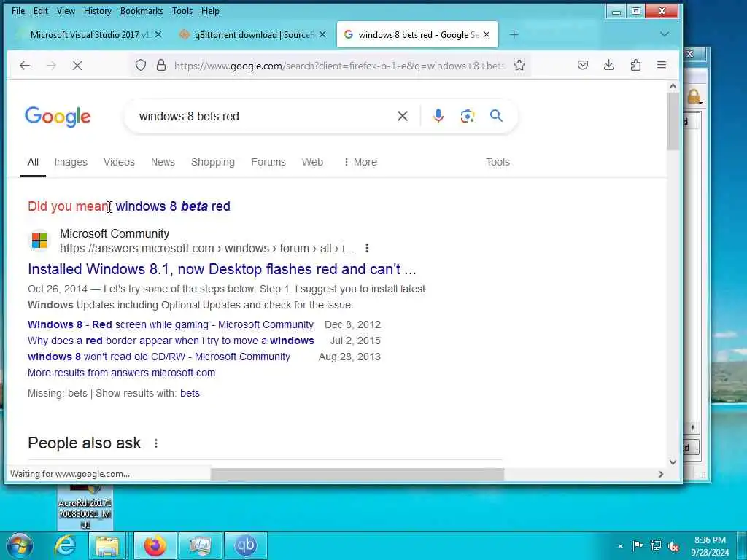Open the Help menu

209,10
